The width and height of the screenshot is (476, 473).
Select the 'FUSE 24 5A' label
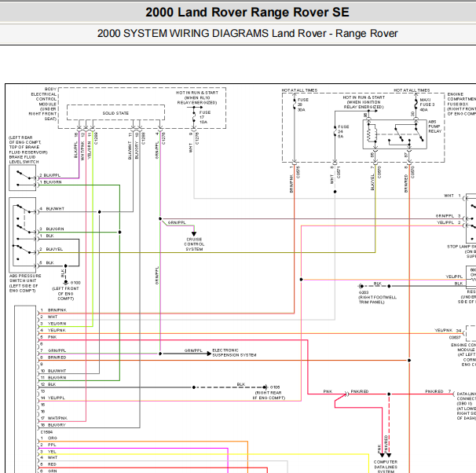(343, 131)
